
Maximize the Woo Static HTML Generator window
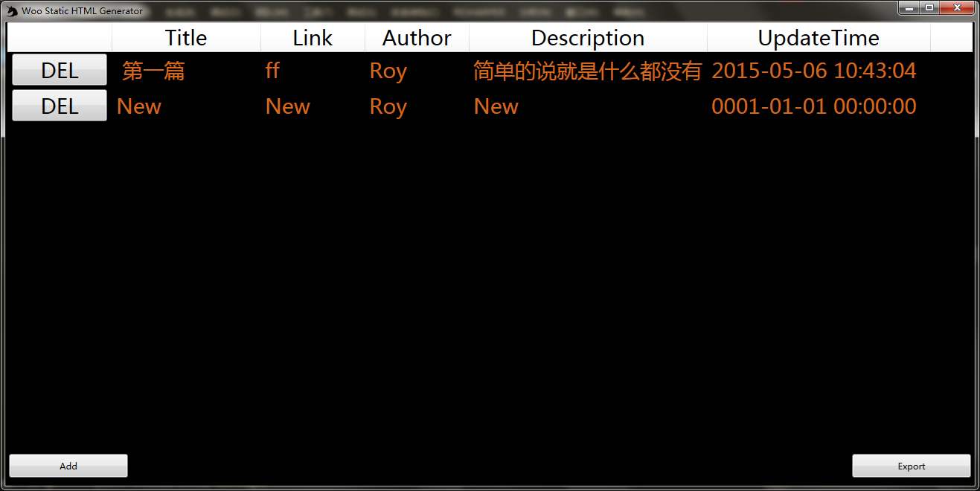(929, 7)
